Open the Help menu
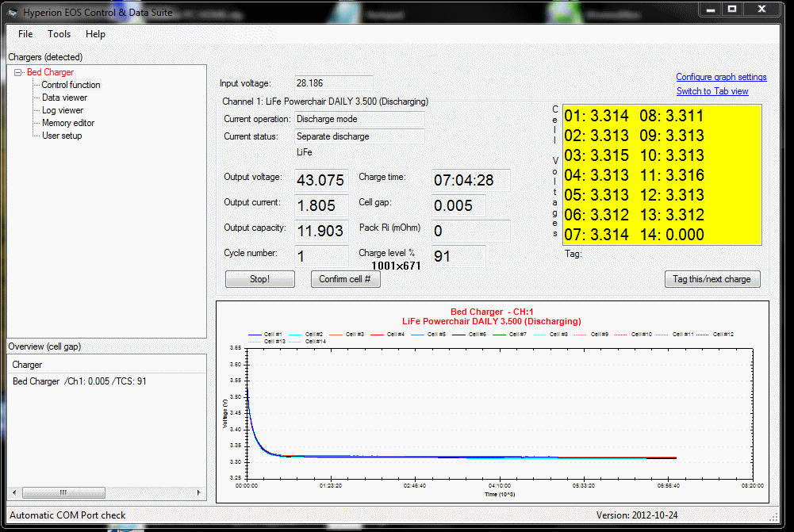The height and width of the screenshot is (532, 794). coord(95,34)
